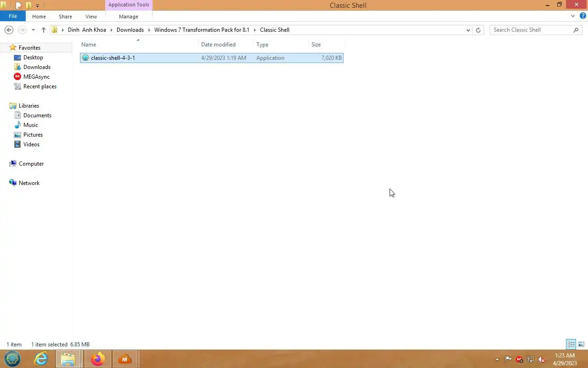Launch Firefox from taskbar
Image resolution: width=588 pixels, height=368 pixels.
(x=97, y=359)
